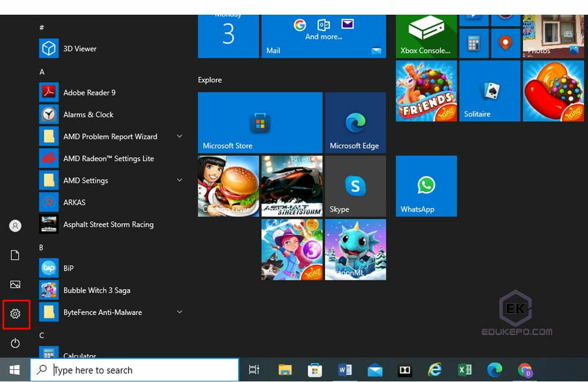Viewport: 588px width, 382px height.
Task: Launch WhatsApp from its tile
Action: click(426, 186)
